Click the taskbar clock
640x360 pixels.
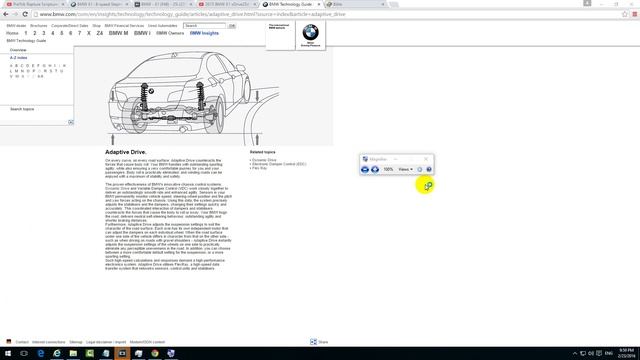(x=627, y=353)
